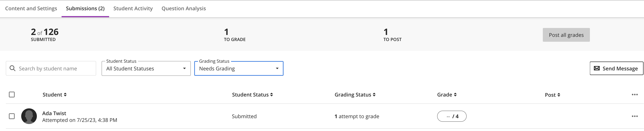Check the select-all students checkbox
Screen dimensions: 644x131
coord(12,94)
